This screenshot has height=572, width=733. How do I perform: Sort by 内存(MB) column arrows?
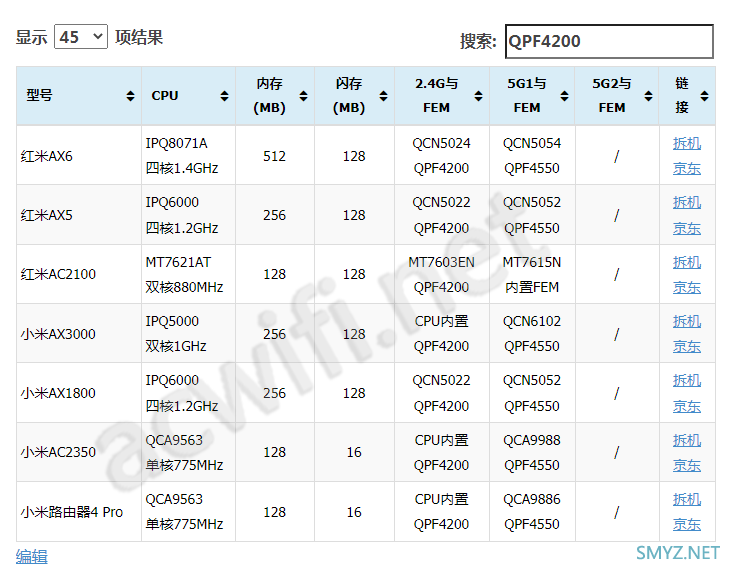pyautogui.click(x=303, y=96)
